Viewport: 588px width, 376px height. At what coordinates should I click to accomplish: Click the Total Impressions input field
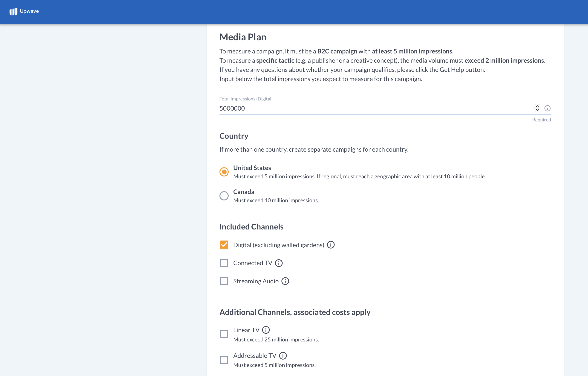(x=376, y=108)
